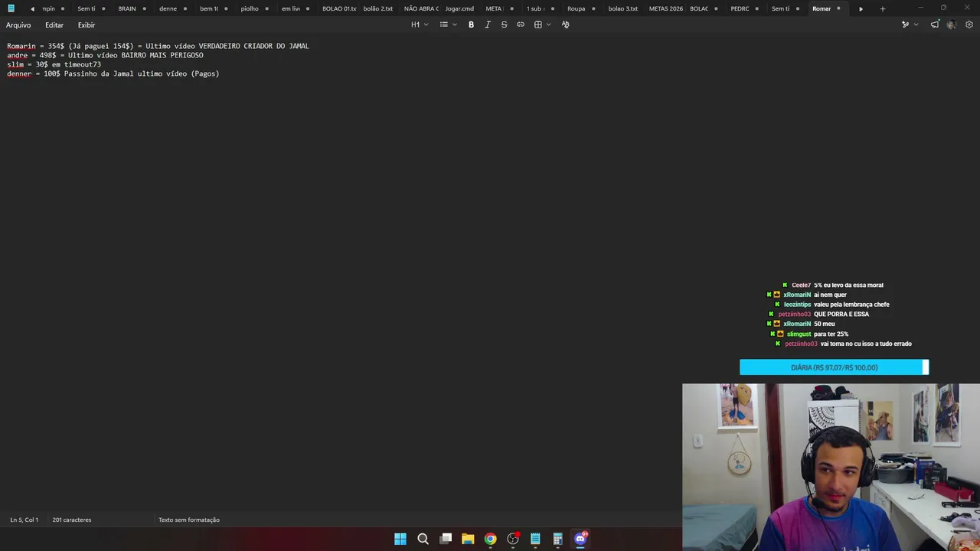The height and width of the screenshot is (551, 980).
Task: Click the 201 caracteres status entry
Action: (72, 520)
